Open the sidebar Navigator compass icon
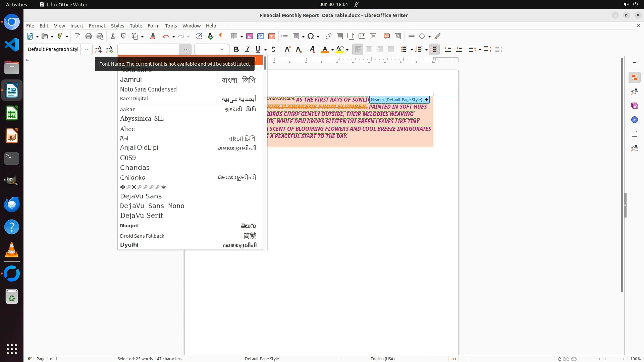The height and width of the screenshot is (362, 644). pyautogui.click(x=634, y=120)
